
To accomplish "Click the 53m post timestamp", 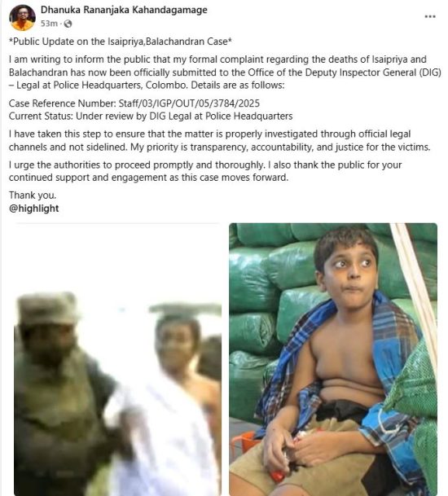I will [x=49, y=24].
